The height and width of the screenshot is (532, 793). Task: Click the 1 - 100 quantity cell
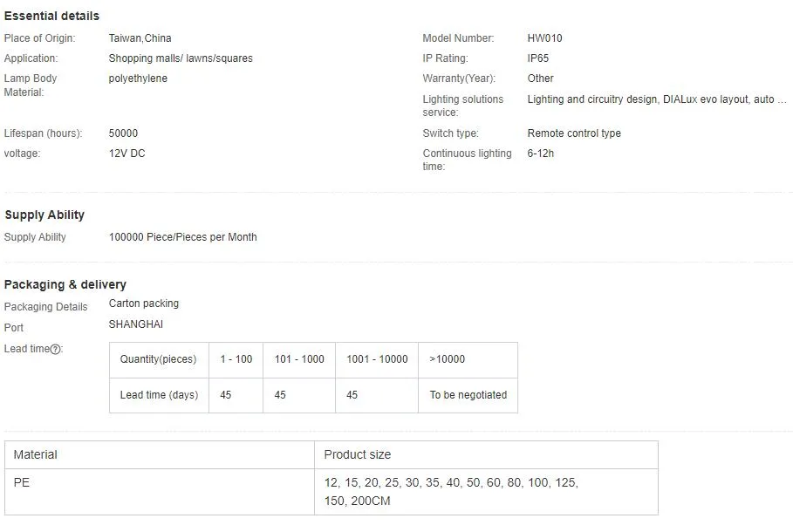(236, 359)
